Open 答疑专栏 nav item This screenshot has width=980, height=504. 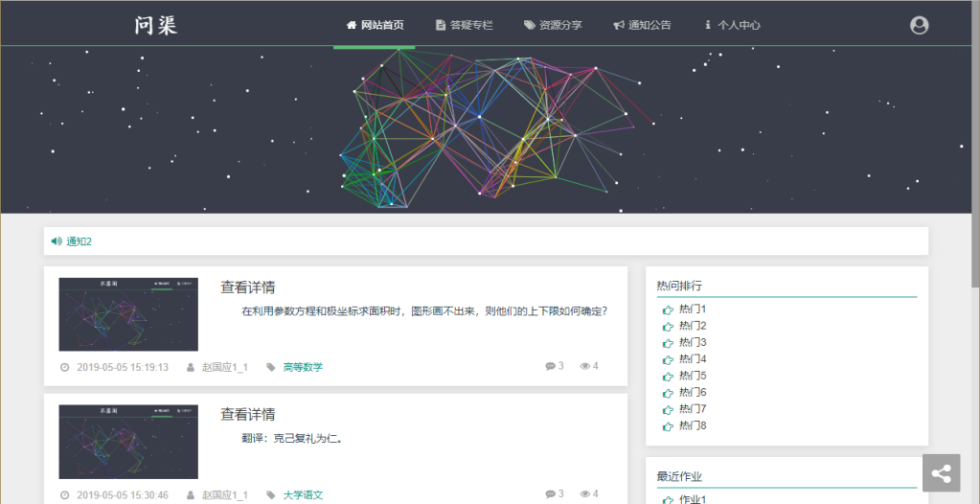(465, 26)
